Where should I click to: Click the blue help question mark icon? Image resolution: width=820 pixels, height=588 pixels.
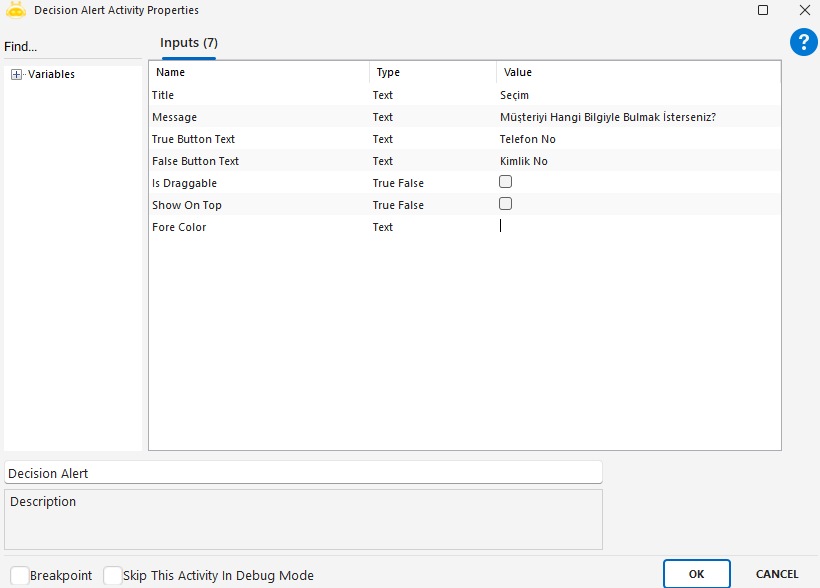803,42
